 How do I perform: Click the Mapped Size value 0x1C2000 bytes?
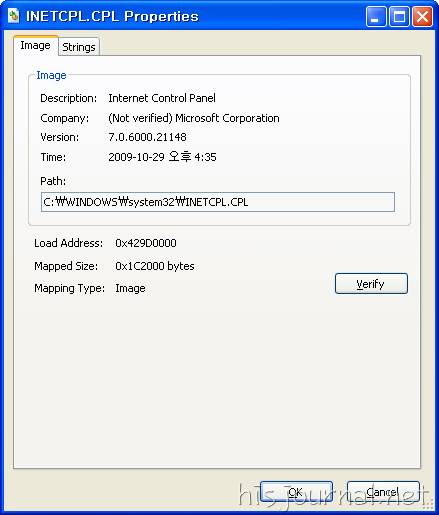pos(155,266)
